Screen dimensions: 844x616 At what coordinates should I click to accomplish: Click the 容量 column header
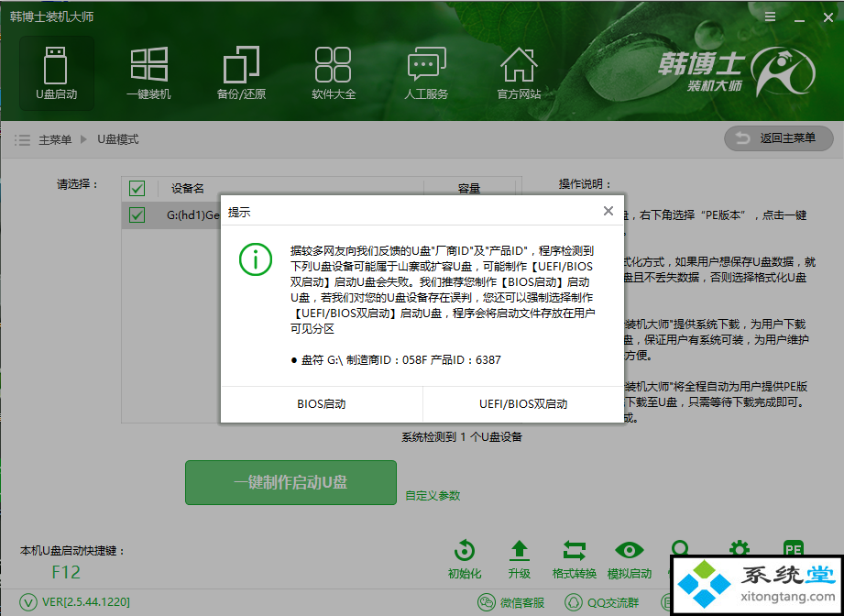pyautogui.click(x=469, y=189)
